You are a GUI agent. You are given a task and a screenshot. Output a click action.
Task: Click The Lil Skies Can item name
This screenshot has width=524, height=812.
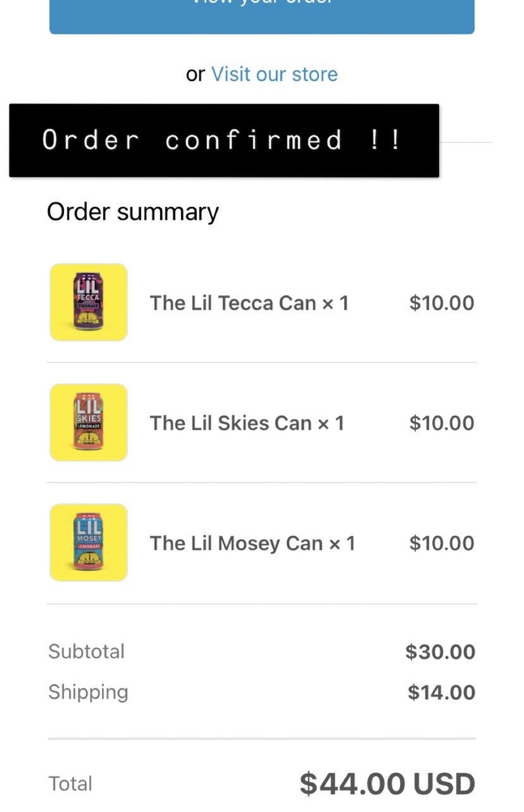[247, 423]
